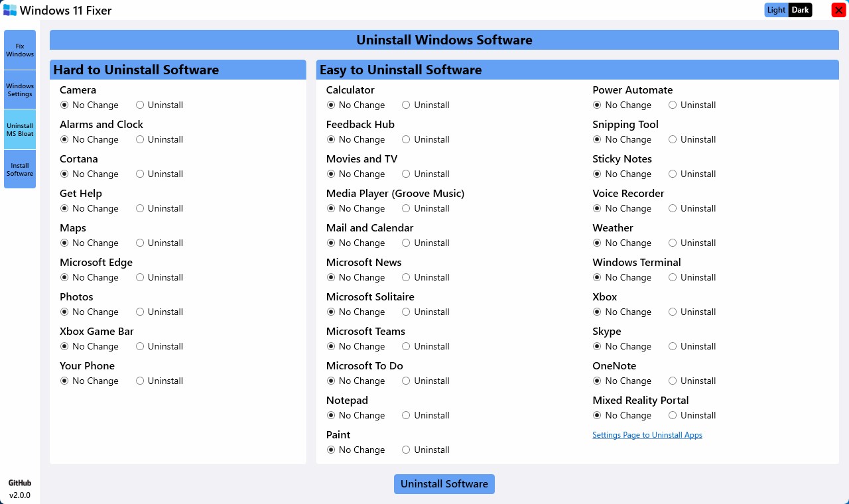The height and width of the screenshot is (504, 849).
Task: Select Uninstall for Cortana
Action: [x=140, y=174]
